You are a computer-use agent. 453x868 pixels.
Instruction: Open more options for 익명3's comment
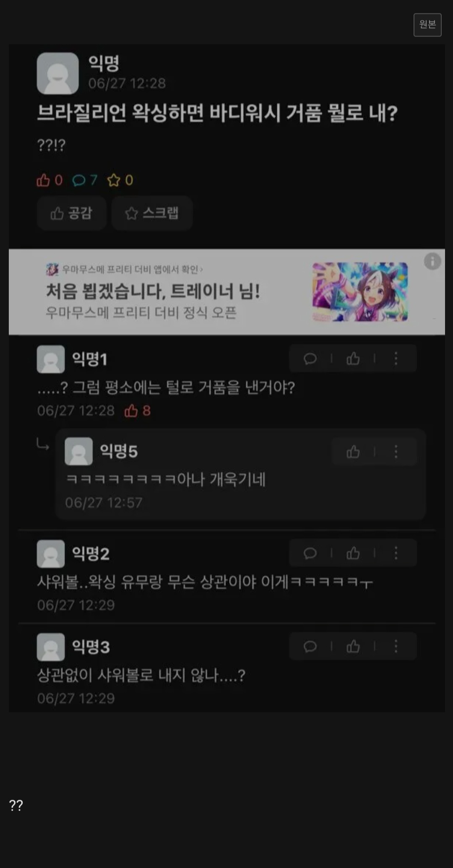click(396, 646)
